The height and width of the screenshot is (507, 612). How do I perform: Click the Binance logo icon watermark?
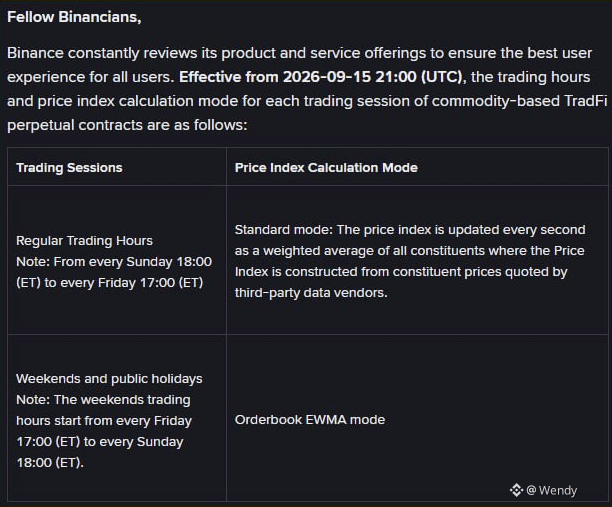(516, 490)
